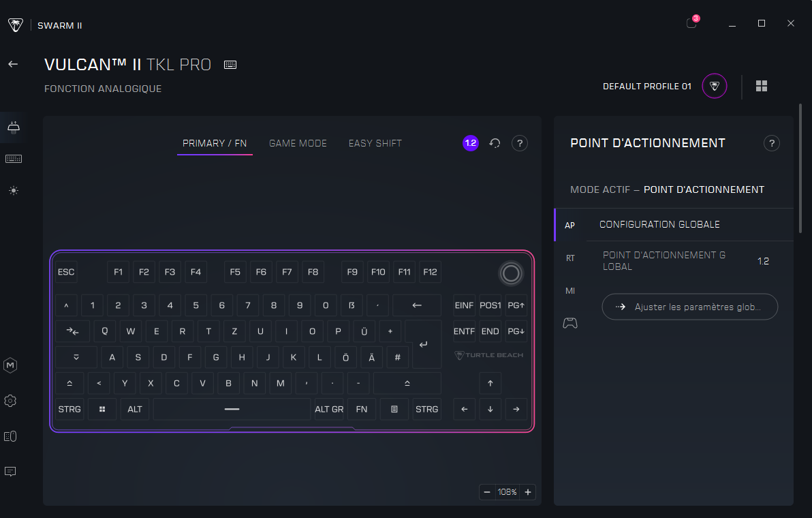Select the gamepad controller mode icon
Screen dimensions: 812x518
click(570, 323)
